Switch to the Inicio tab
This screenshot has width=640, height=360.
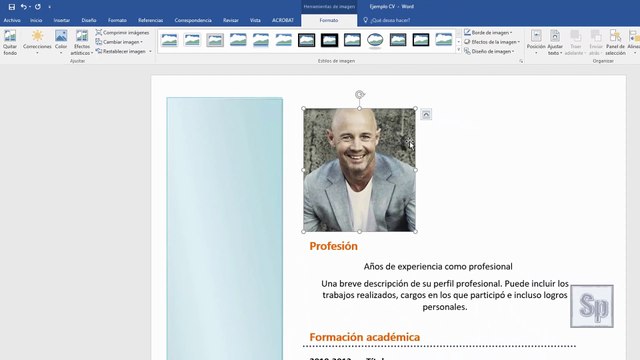[x=36, y=20]
